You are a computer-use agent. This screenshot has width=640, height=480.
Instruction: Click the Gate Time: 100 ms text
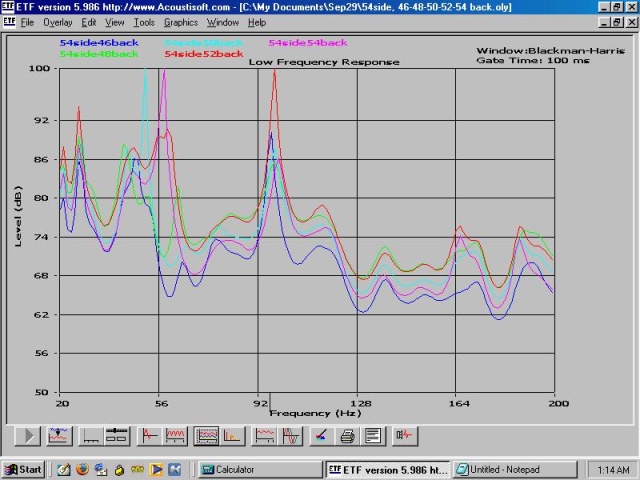point(533,60)
